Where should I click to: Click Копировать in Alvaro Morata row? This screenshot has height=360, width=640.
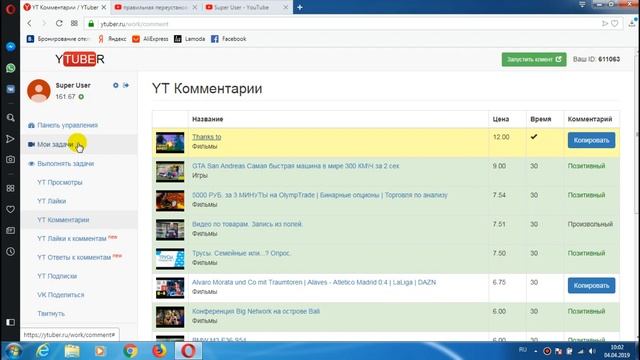tap(591, 286)
